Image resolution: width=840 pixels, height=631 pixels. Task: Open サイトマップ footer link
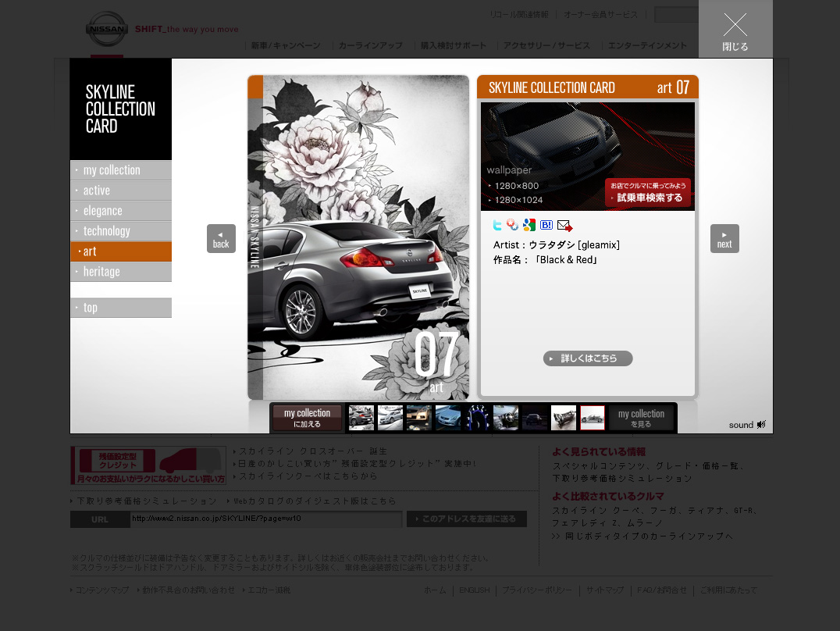coord(605,590)
